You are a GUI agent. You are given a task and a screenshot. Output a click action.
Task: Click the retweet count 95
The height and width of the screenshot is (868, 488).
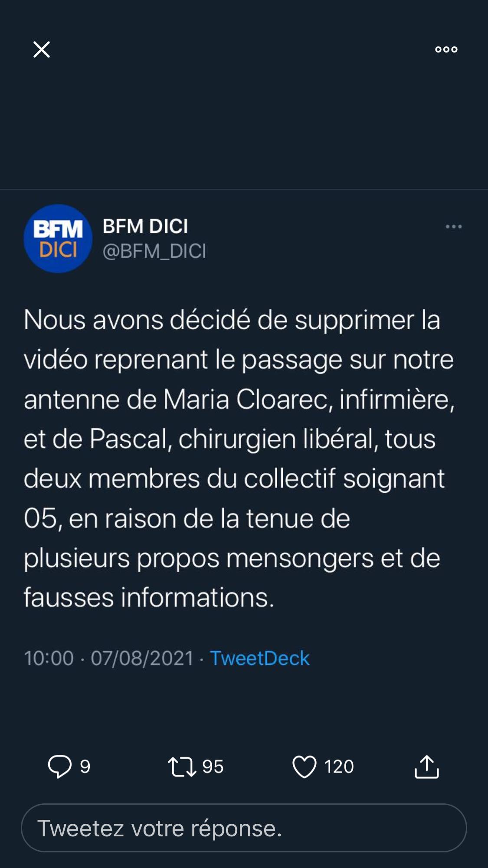[x=213, y=766]
